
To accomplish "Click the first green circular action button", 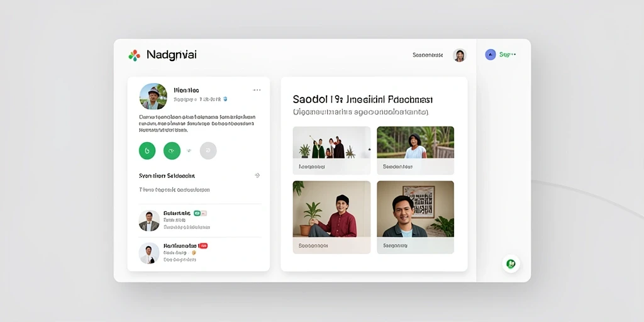I will (147, 151).
